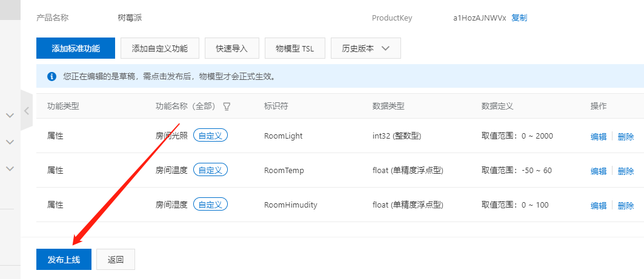644x279 pixels.
Task: Delete the RoomHimudity property row
Action: (625, 206)
